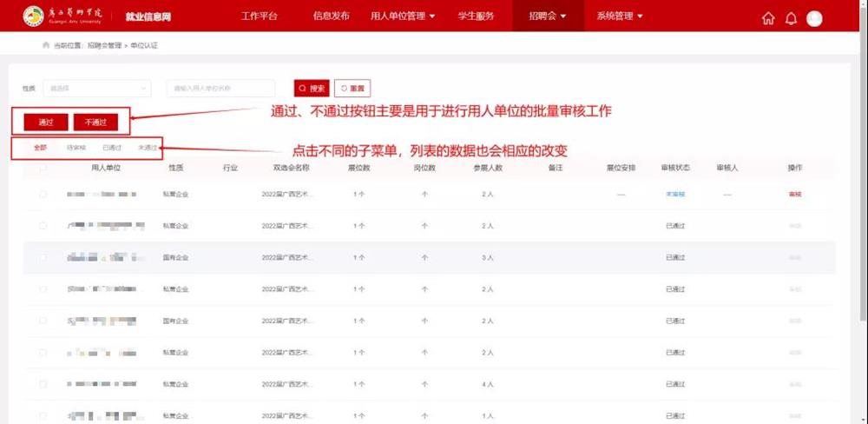
Task: Click the breadcrumb home icon
Action: coord(46,44)
